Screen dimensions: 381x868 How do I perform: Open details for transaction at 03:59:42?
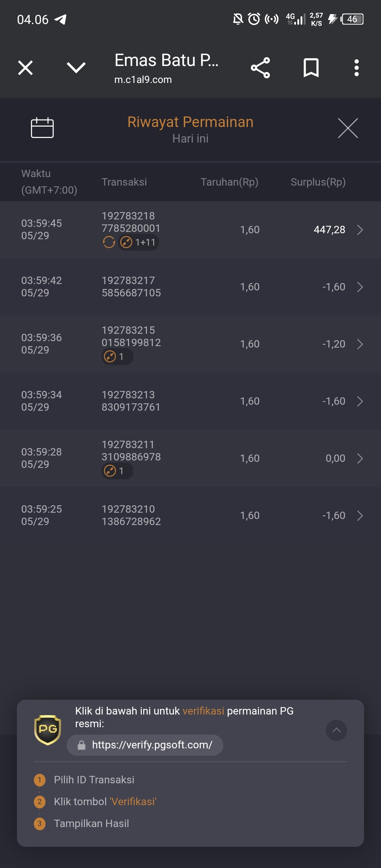360,287
